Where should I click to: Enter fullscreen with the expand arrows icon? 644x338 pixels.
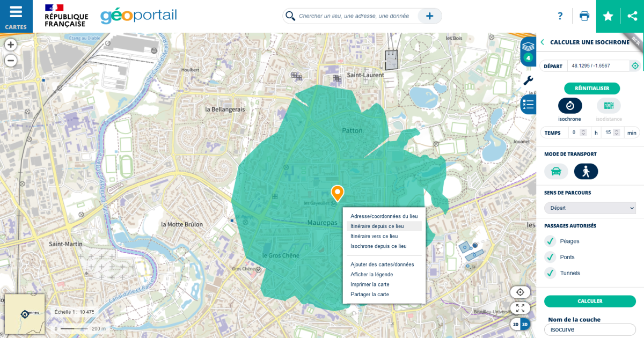(x=519, y=308)
